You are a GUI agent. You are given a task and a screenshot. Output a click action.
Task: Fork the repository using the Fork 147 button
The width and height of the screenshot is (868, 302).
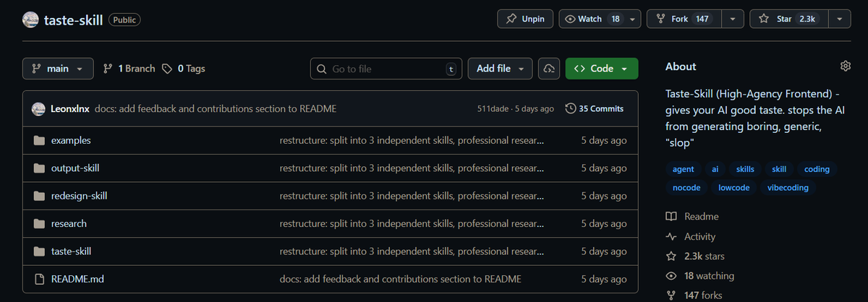click(684, 19)
